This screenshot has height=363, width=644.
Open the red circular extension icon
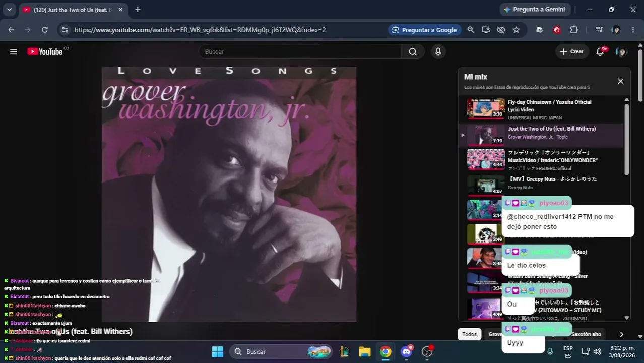point(557,30)
